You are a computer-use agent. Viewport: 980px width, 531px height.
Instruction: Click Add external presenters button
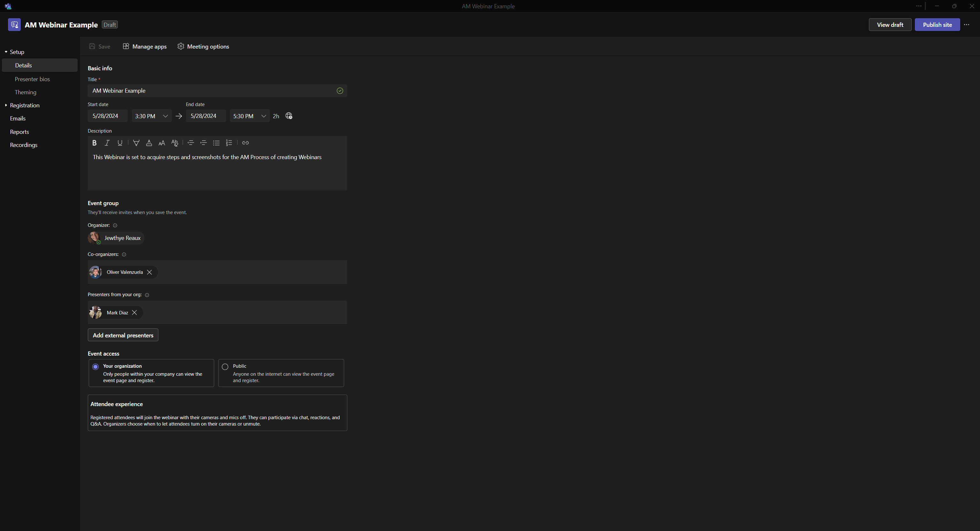123,335
